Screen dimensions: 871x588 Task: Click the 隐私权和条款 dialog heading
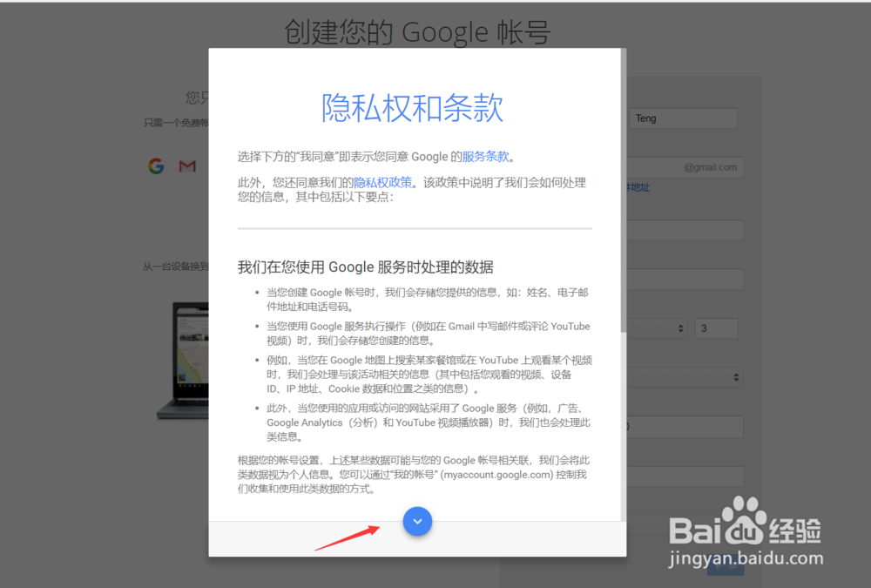click(x=412, y=108)
